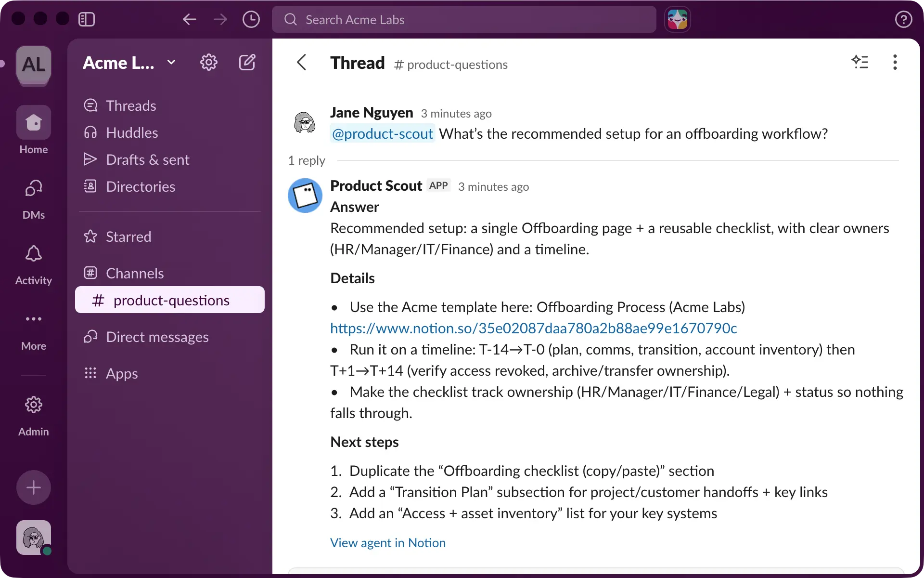This screenshot has height=578, width=924.
Task: Click the AI summarize thread icon
Action: point(860,62)
